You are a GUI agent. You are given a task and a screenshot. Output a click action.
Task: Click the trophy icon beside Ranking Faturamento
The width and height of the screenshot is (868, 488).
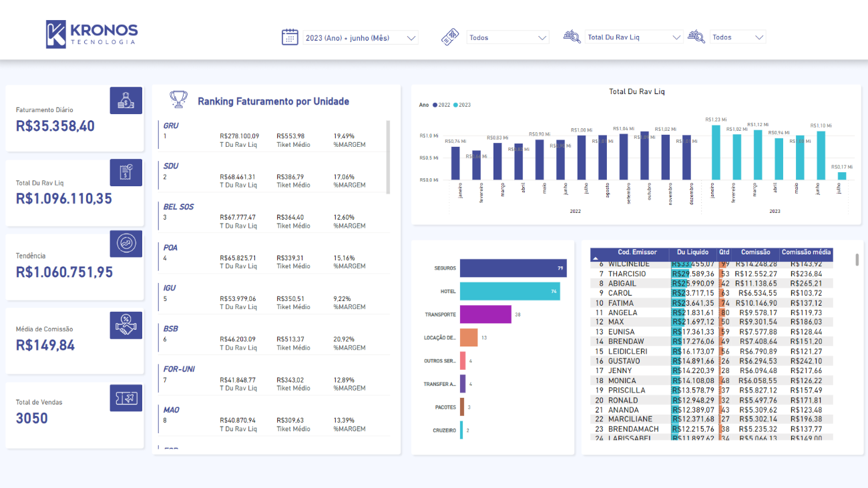pos(178,99)
